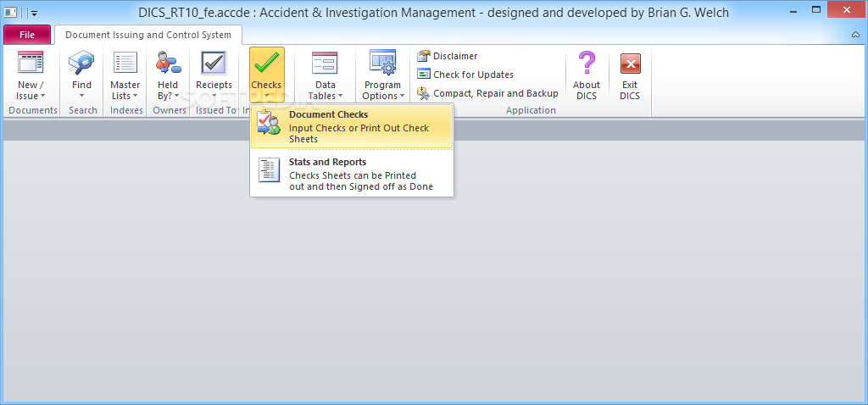Click the Program Options gear icon
Image resolution: width=868 pixels, height=405 pixels.
tap(382, 62)
